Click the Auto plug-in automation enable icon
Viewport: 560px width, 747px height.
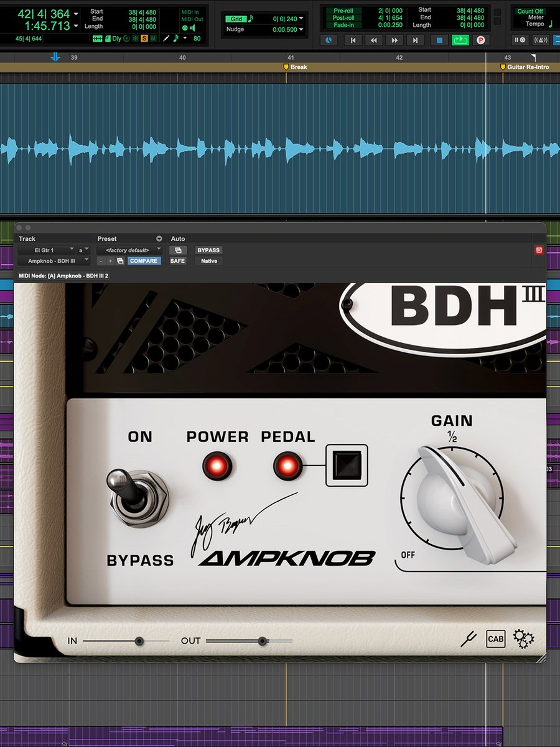point(178,250)
